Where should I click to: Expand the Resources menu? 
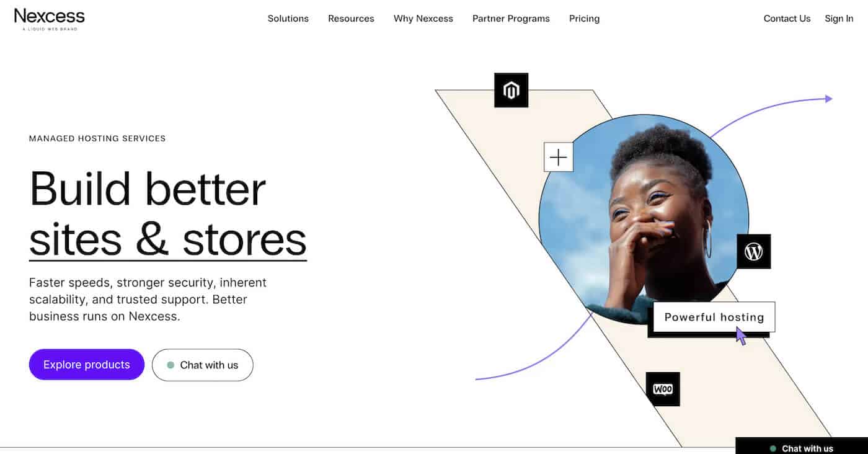coord(351,19)
